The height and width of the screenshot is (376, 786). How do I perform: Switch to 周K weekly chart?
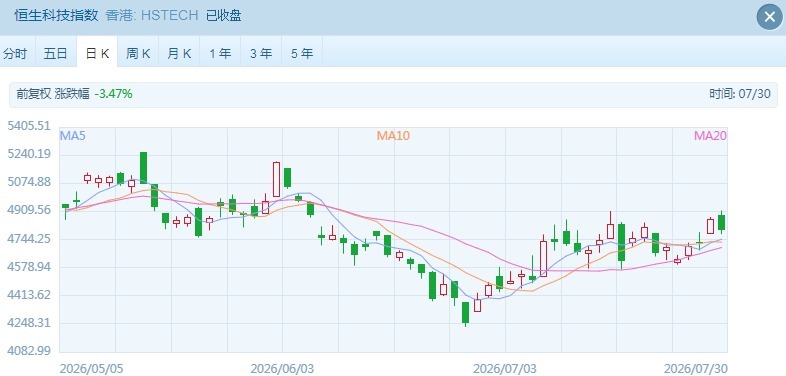click(138, 51)
